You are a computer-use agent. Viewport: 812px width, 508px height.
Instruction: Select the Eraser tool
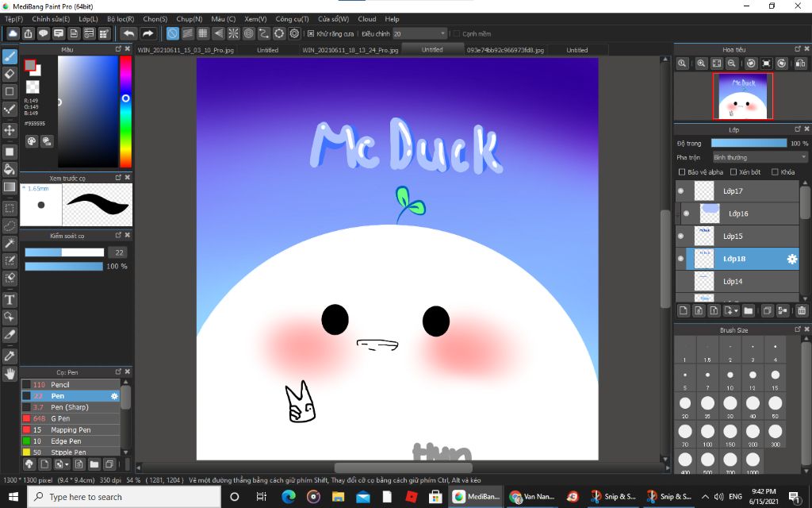click(10, 74)
